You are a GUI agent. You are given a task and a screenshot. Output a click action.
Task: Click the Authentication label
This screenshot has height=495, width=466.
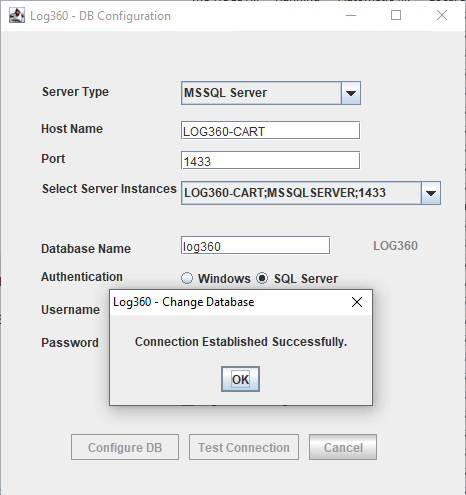click(x=82, y=277)
